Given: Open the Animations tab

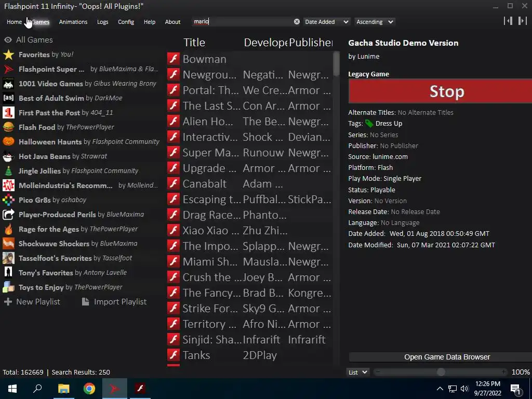Looking at the screenshot, I should click(73, 22).
